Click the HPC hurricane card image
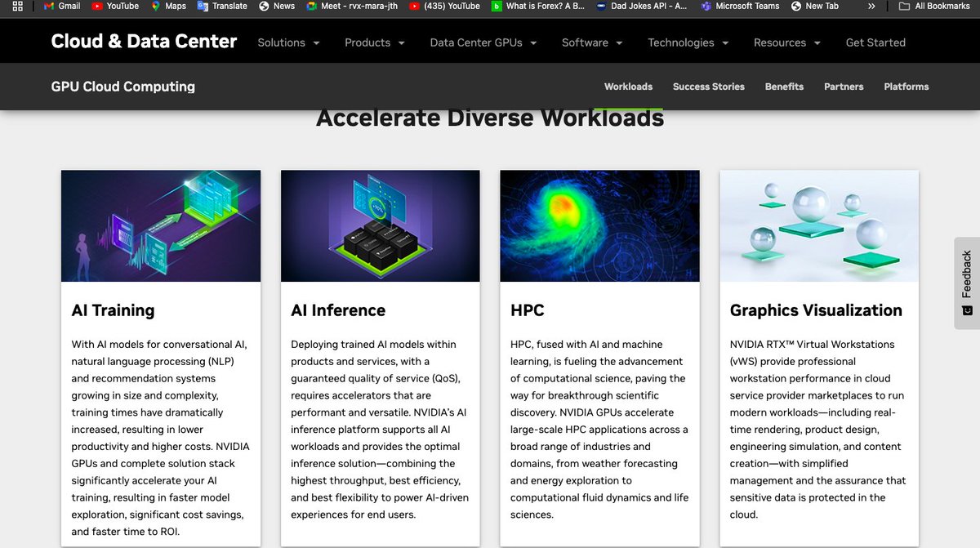 (599, 226)
